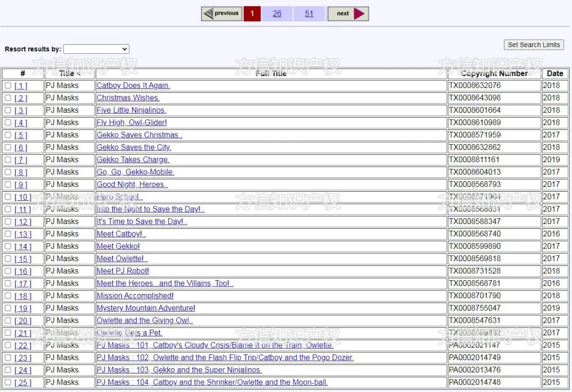Select copyright number PA0002013476
The image size is (572, 392).
tap(475, 370)
